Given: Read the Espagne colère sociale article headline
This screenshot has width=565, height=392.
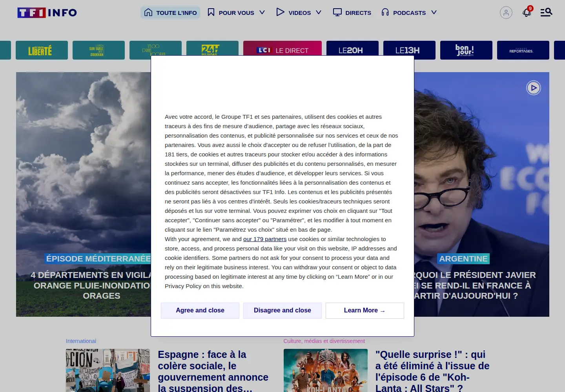Looking at the screenshot, I should 213,371.
